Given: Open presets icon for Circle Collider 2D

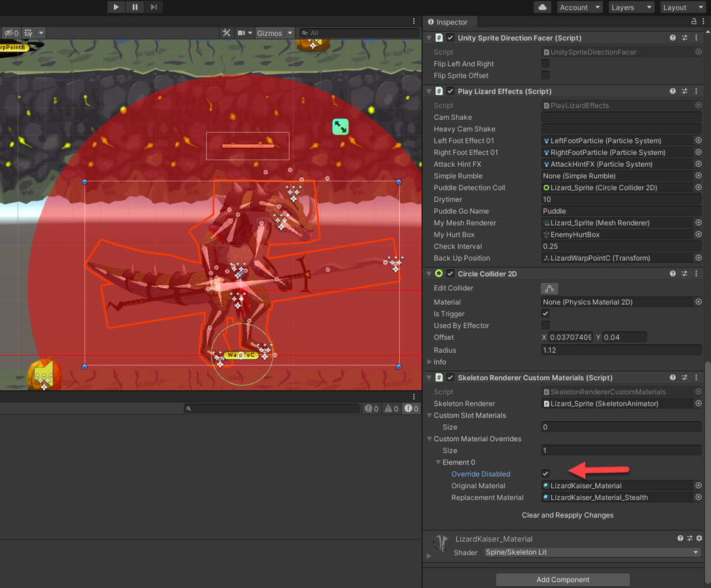Looking at the screenshot, I should click(x=685, y=273).
